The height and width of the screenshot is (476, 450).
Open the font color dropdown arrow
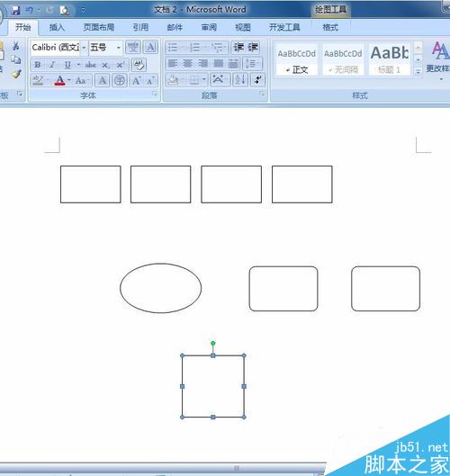[x=69, y=81]
